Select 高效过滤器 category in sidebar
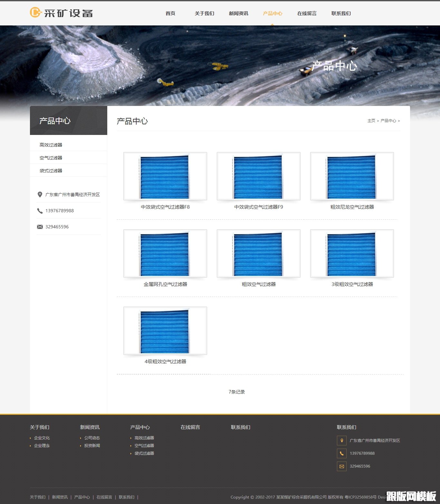Viewport: 440px width, 504px height. pyautogui.click(x=51, y=145)
